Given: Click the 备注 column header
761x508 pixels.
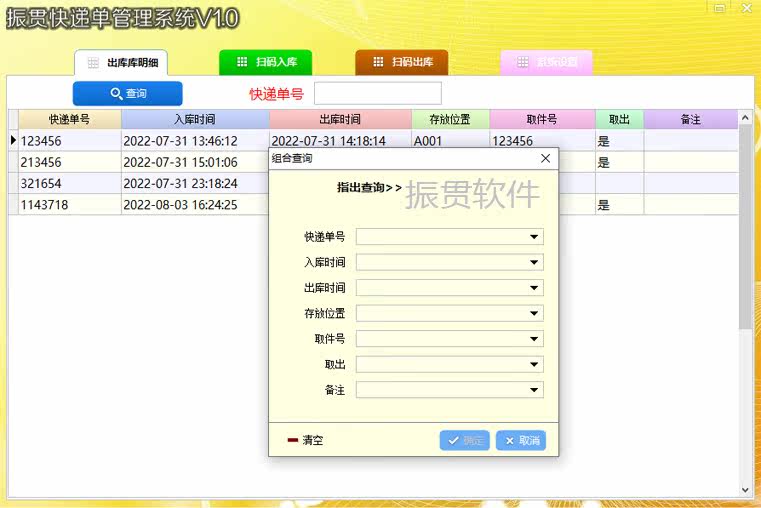Looking at the screenshot, I should point(691,119).
